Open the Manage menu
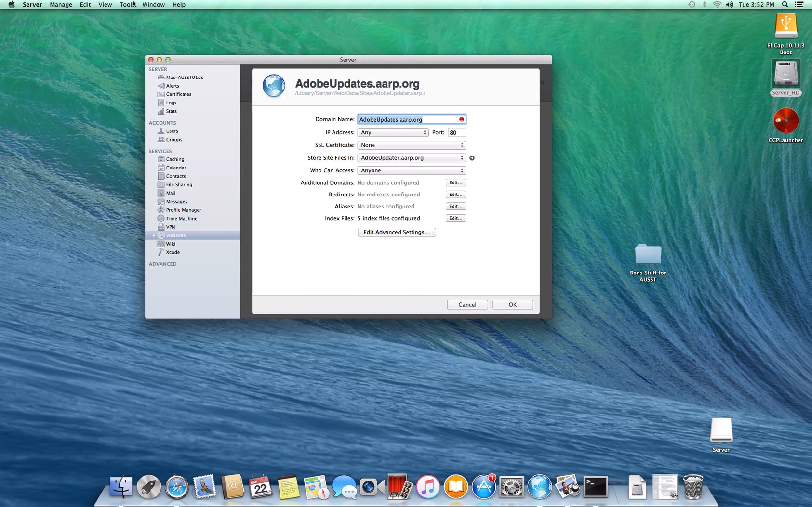Viewport: 812px width, 507px height. pos(61,5)
